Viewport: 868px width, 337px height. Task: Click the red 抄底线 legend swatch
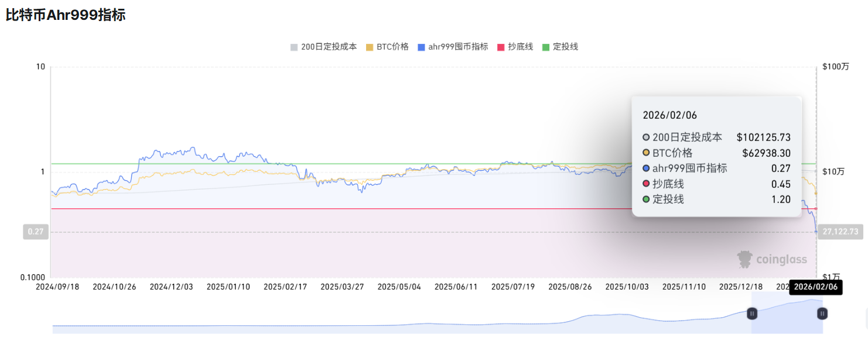tap(501, 47)
